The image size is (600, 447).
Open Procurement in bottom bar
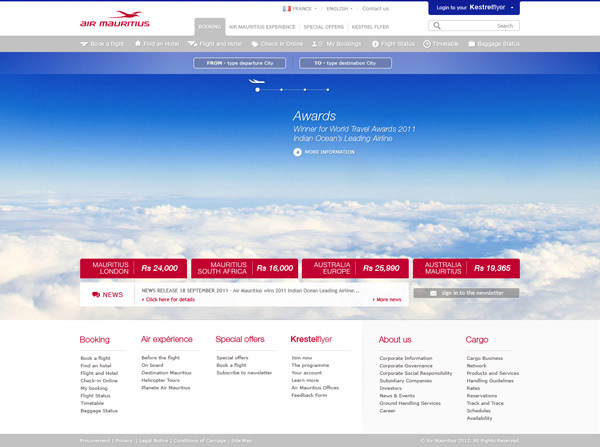pyautogui.click(x=95, y=441)
